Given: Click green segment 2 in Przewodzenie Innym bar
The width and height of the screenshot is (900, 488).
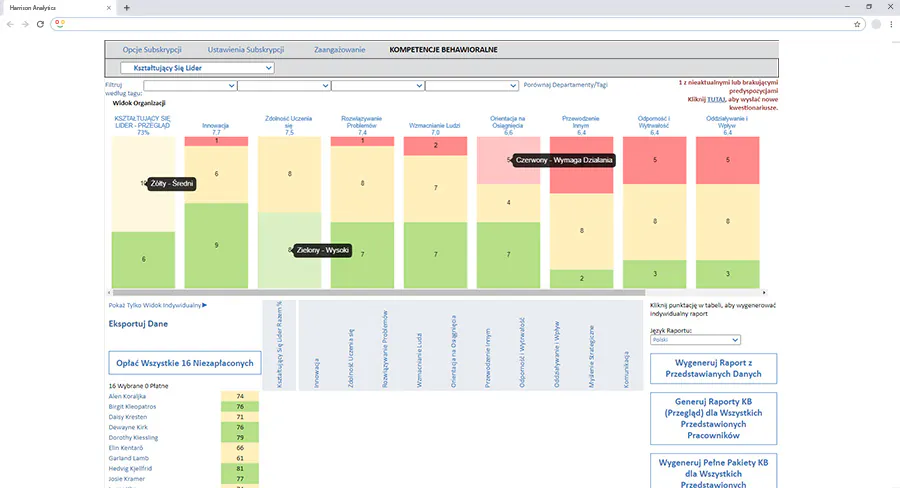Looking at the screenshot, I should pyautogui.click(x=581, y=278).
